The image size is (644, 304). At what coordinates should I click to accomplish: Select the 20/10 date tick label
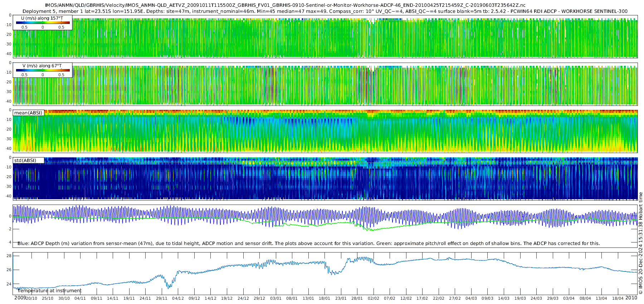(x=31, y=298)
